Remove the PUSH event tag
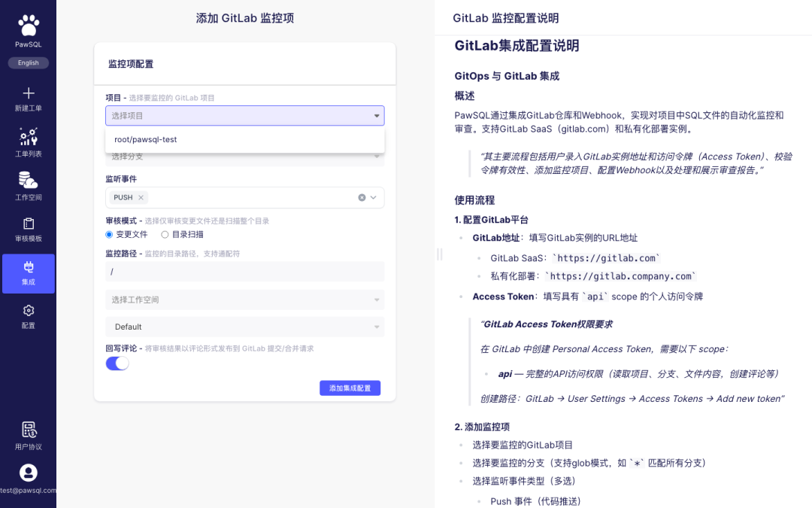This screenshot has height=508, width=812. 141,197
